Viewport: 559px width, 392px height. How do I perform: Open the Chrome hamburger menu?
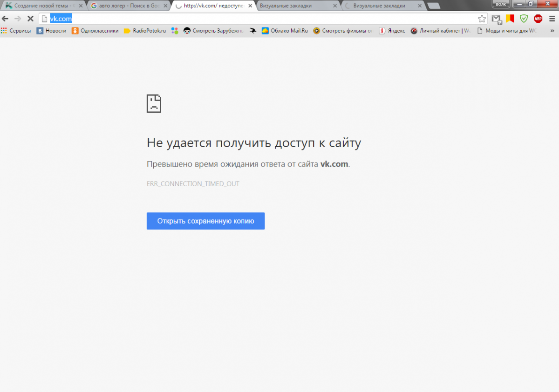coord(552,19)
